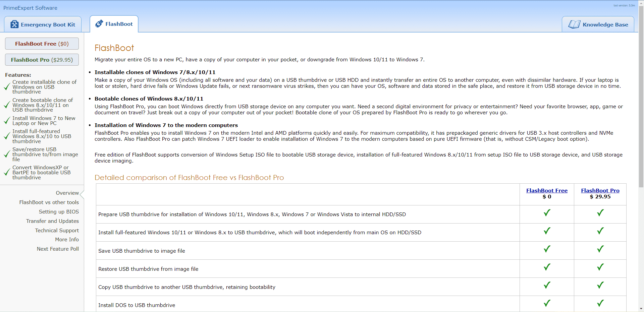Click 'Copy USB thumbdrive to another USB thumbdrive' row text
Viewport: 644px width, 312px height.
187,287
